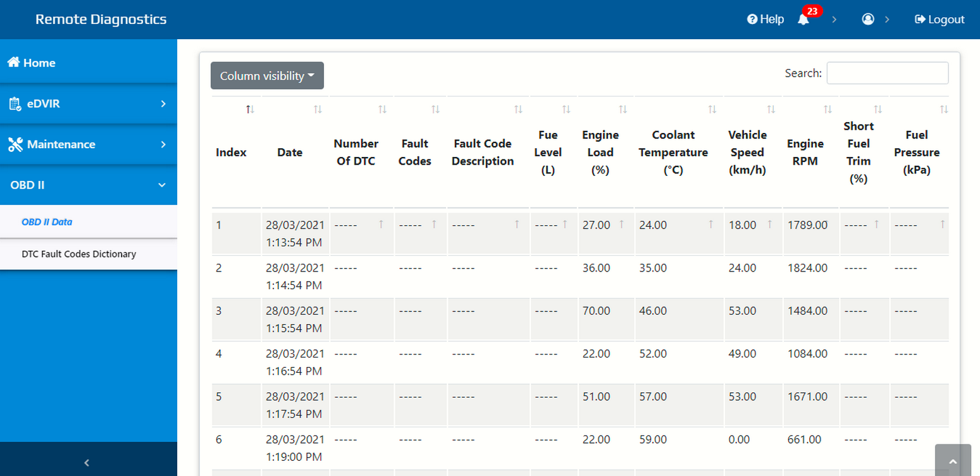Open the notifications bell with 23 alerts

[803, 20]
